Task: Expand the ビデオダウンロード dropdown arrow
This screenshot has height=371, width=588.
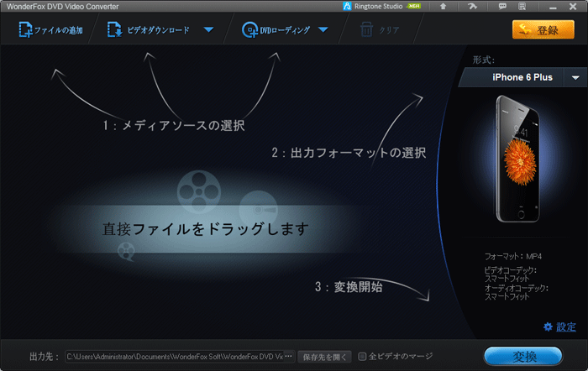Action: (208, 29)
